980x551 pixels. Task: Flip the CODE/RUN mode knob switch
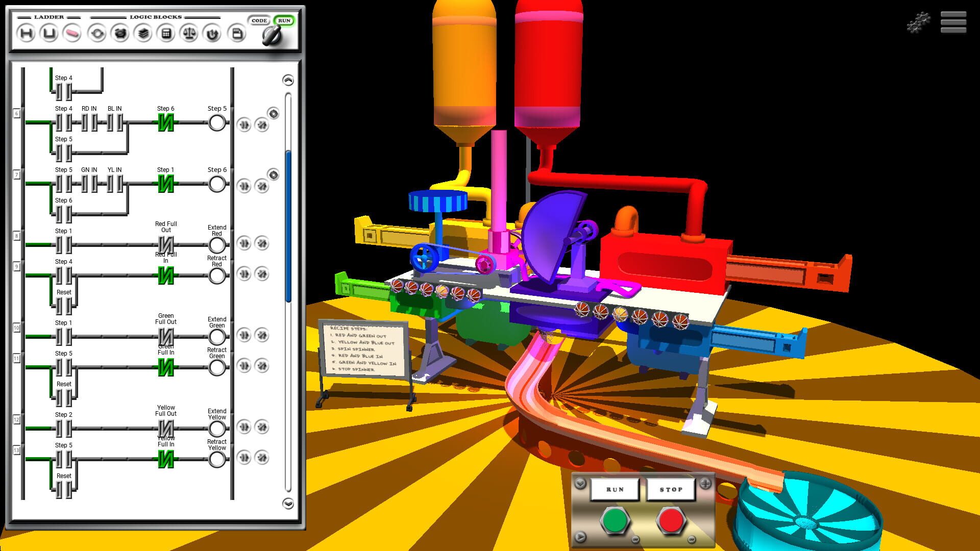pyautogui.click(x=273, y=35)
